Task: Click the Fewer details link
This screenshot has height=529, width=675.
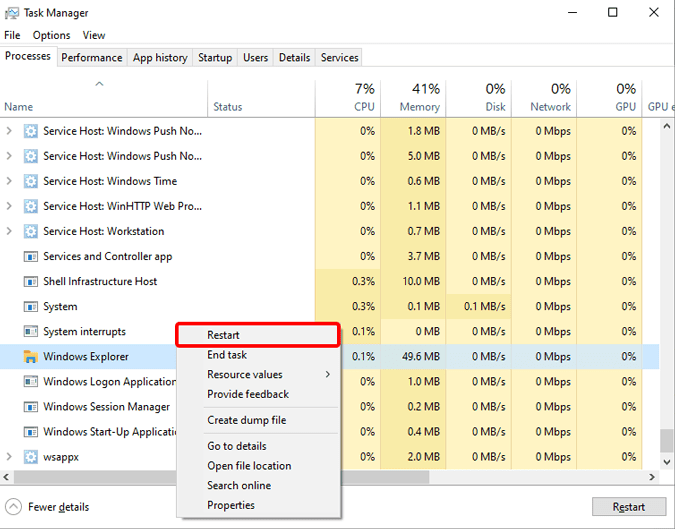Action: point(59,507)
